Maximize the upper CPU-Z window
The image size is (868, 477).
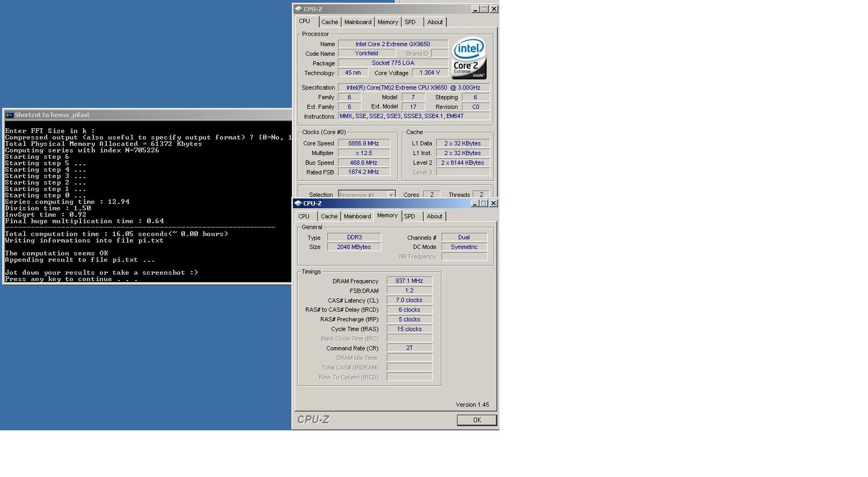(x=484, y=9)
